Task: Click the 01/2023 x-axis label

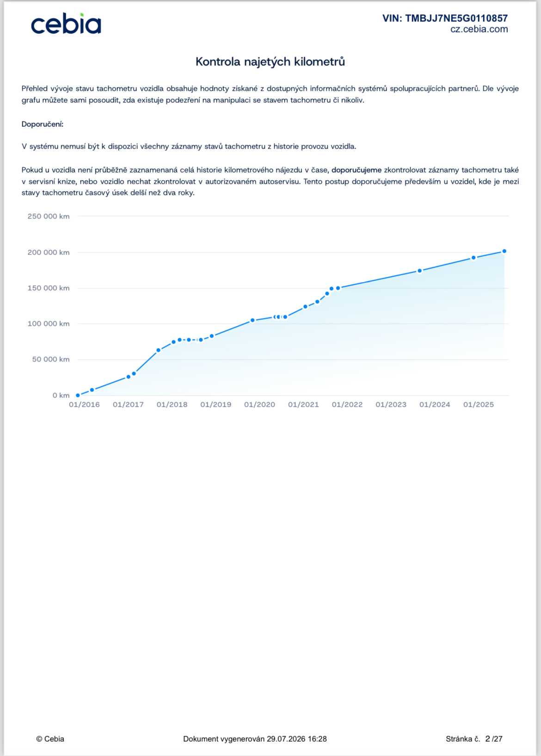Action: pos(391,404)
